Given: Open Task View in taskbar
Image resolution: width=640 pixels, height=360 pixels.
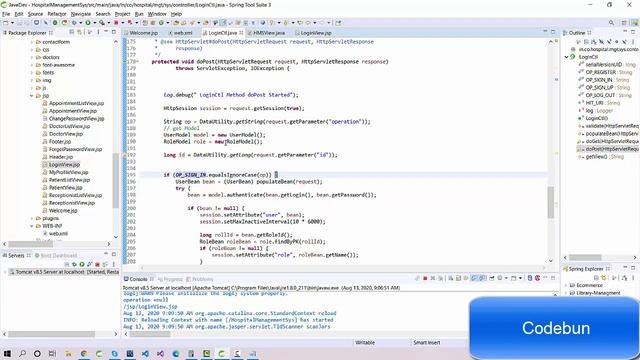Looking at the screenshot, I should click(x=53, y=353).
